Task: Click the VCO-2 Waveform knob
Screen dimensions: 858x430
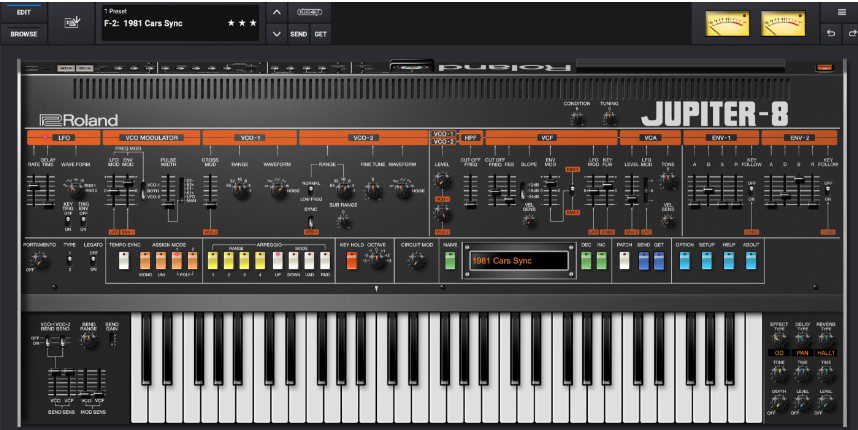Action: (x=403, y=190)
